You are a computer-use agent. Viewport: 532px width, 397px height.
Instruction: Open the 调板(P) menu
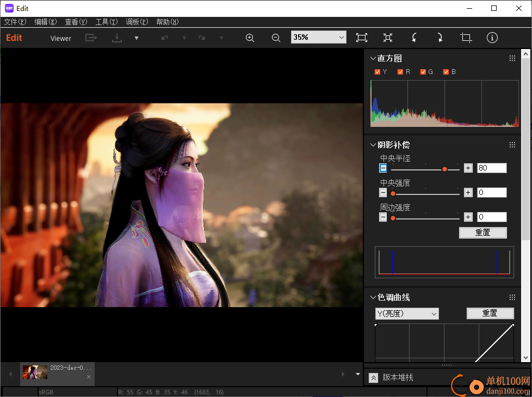pos(137,22)
